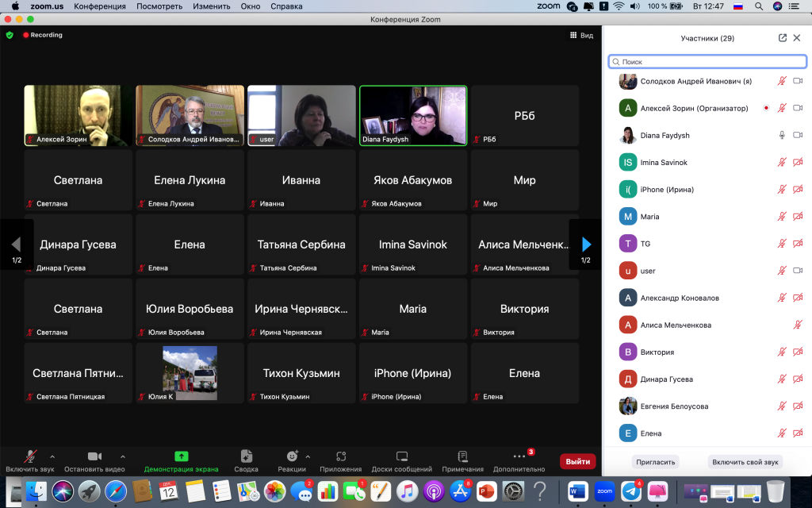Click the red Выйти button
The image size is (812, 508).
point(578,461)
